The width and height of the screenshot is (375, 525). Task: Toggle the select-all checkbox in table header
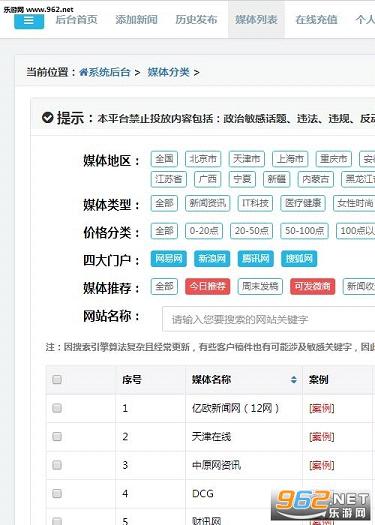click(x=57, y=380)
